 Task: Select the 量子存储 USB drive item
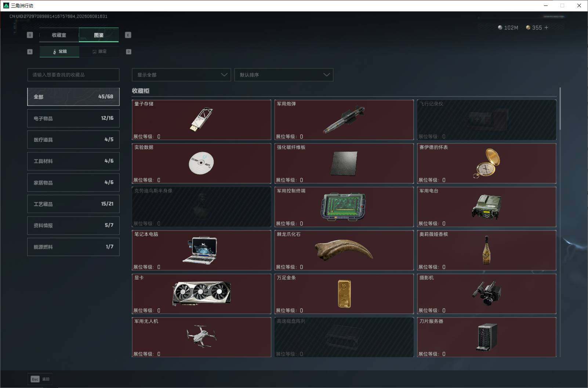pyautogui.click(x=202, y=120)
